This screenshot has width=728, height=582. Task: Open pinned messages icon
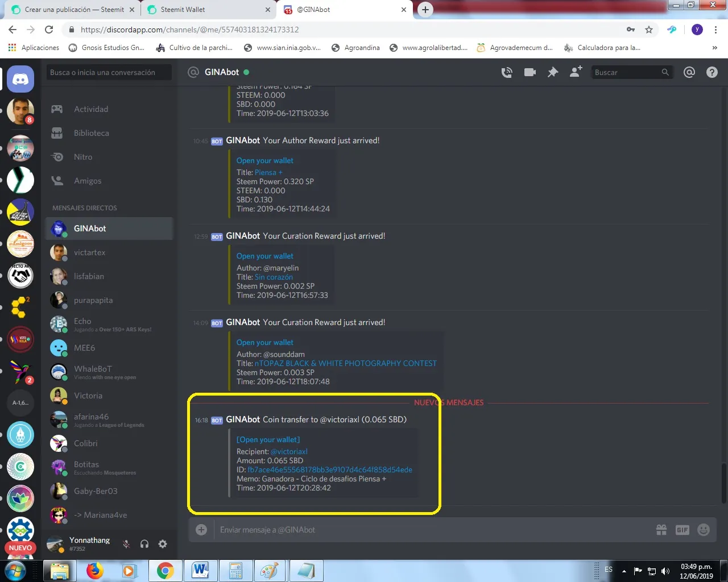(553, 72)
